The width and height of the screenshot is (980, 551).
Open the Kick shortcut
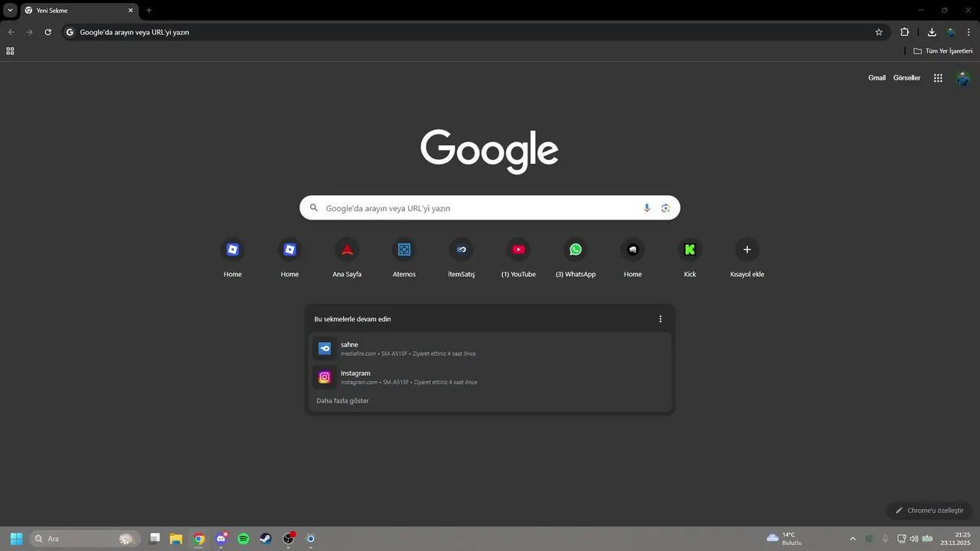[x=690, y=257]
